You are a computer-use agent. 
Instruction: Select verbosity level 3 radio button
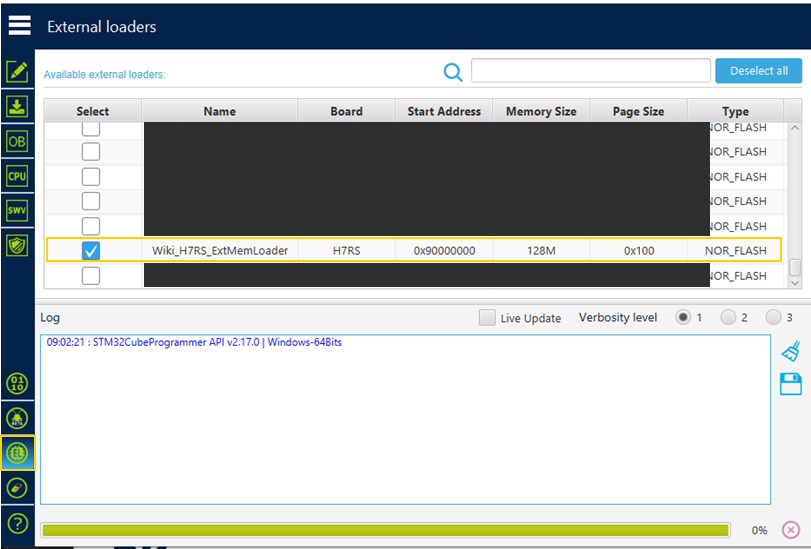tap(773, 317)
